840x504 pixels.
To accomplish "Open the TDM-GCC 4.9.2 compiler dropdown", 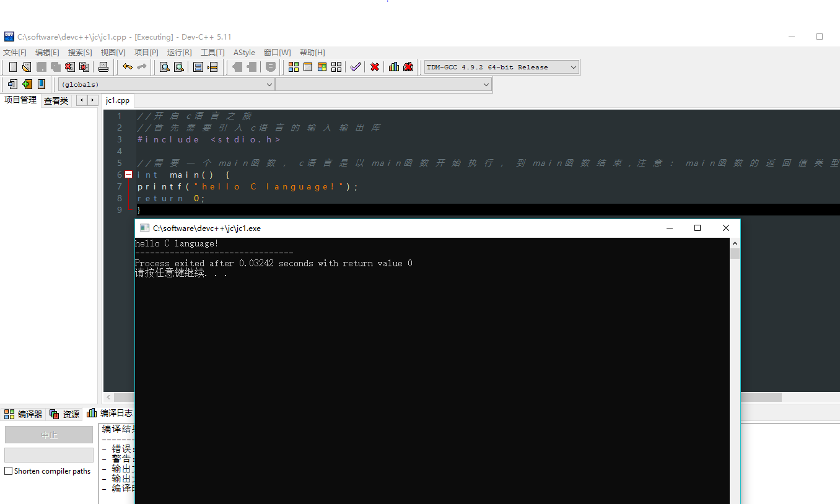I will [x=501, y=67].
